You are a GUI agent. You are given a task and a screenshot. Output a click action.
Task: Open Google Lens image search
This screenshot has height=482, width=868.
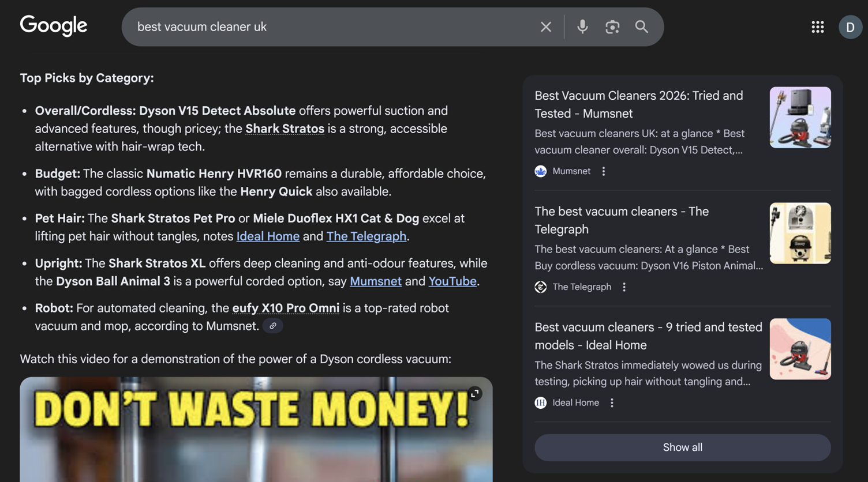coord(612,27)
